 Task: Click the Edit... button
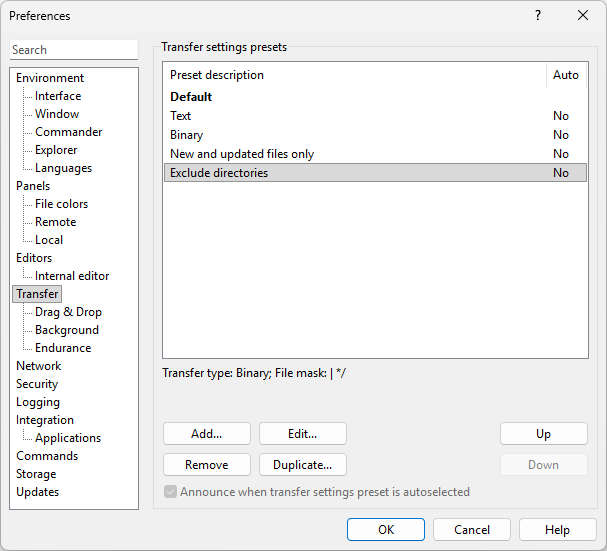tap(302, 434)
